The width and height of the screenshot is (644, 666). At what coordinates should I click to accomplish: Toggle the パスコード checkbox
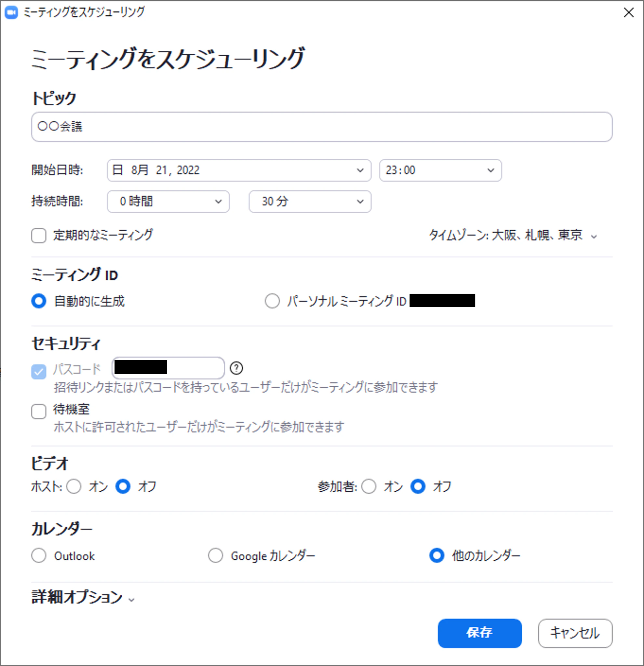coord(39,371)
